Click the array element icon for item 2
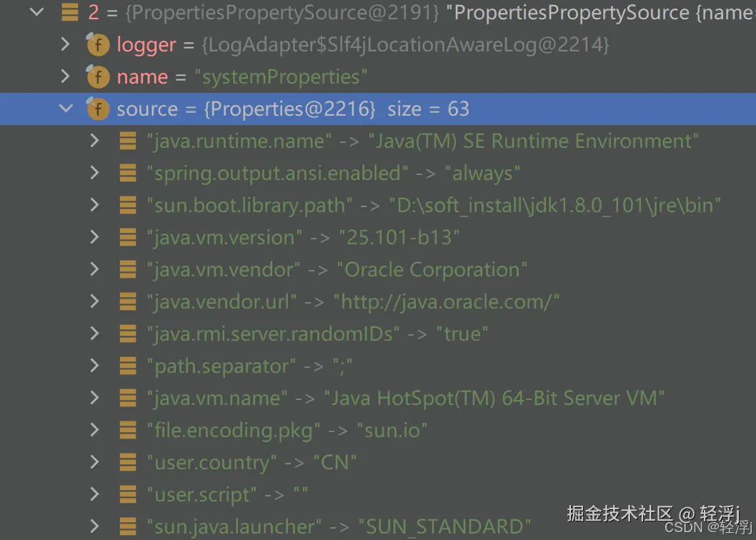 tap(70, 12)
